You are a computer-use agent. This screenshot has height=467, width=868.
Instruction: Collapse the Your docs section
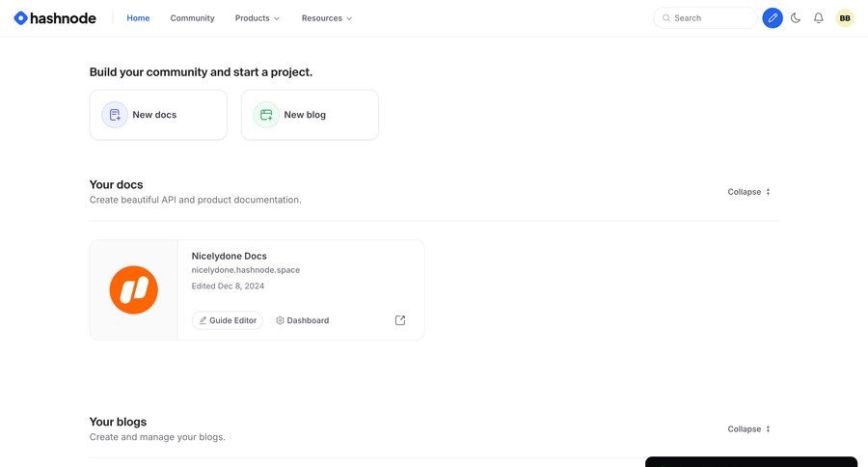[x=748, y=192]
